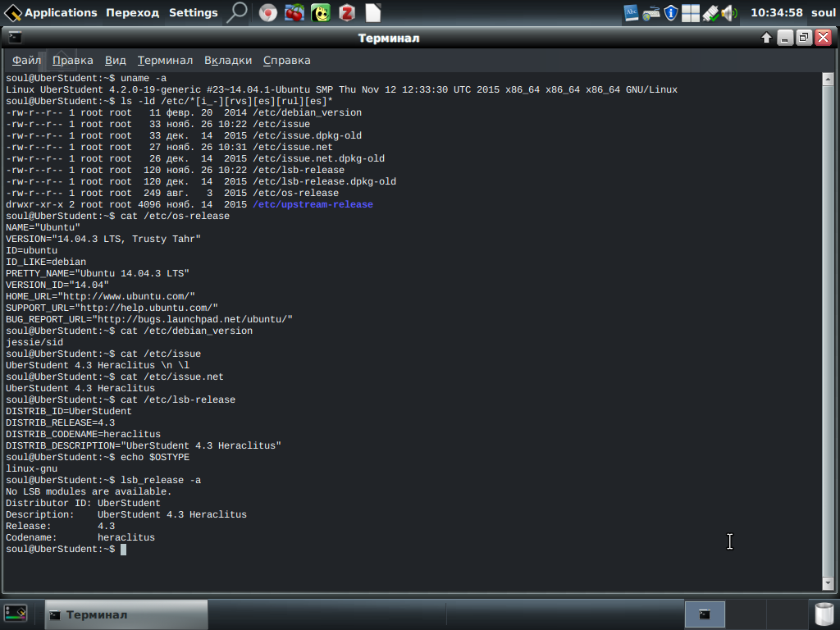This screenshot has width=840, height=630.
Task: Click the 'No LSB modules are available.' line
Action: (x=89, y=492)
